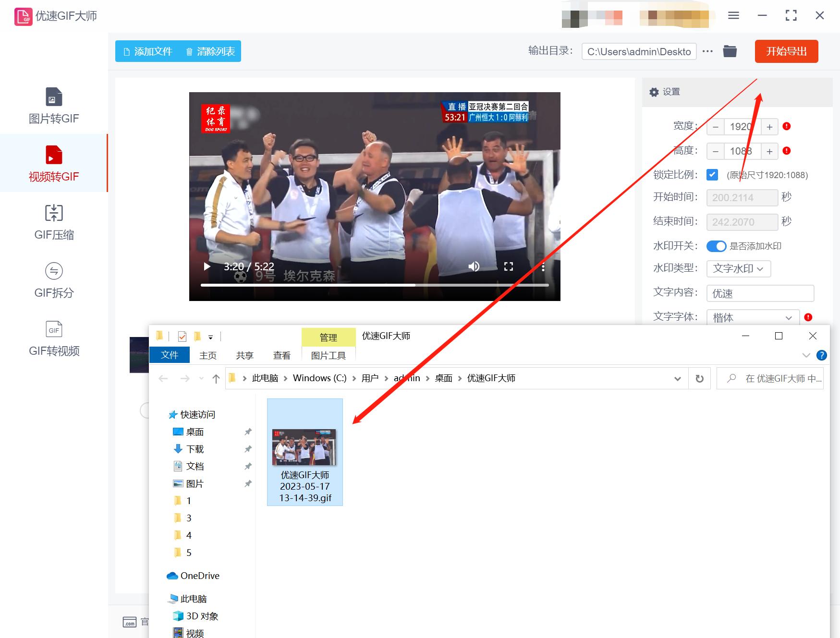Open the 视频转GIF panel
The height and width of the screenshot is (638, 840).
(x=54, y=163)
